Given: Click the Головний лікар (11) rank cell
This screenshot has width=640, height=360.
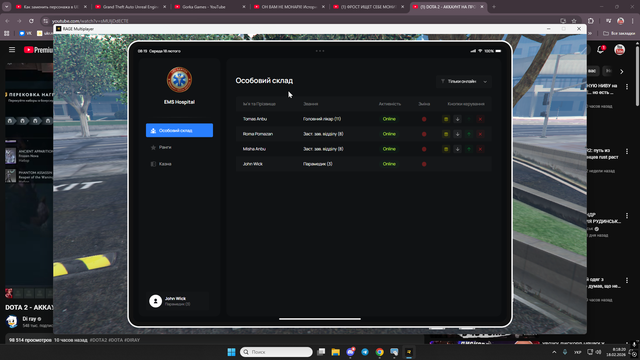Looking at the screenshot, I should click(322, 119).
